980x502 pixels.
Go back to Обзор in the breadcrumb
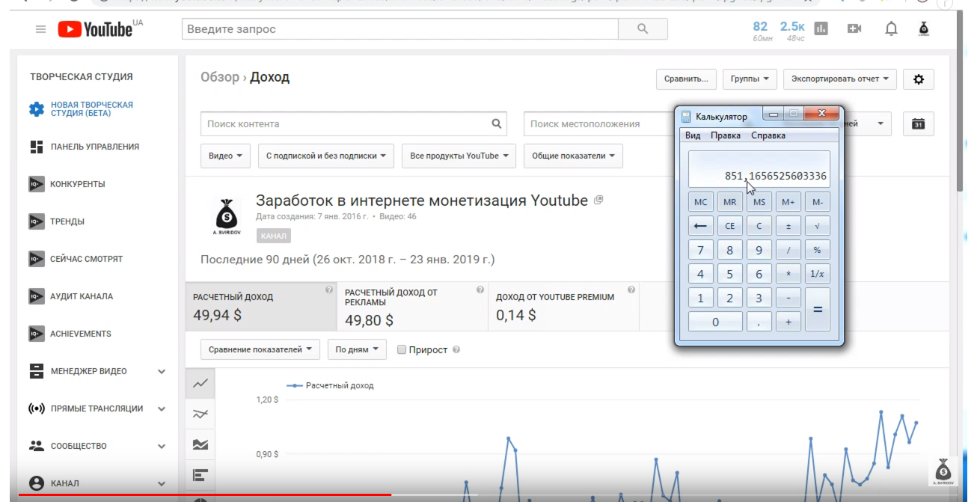[220, 77]
